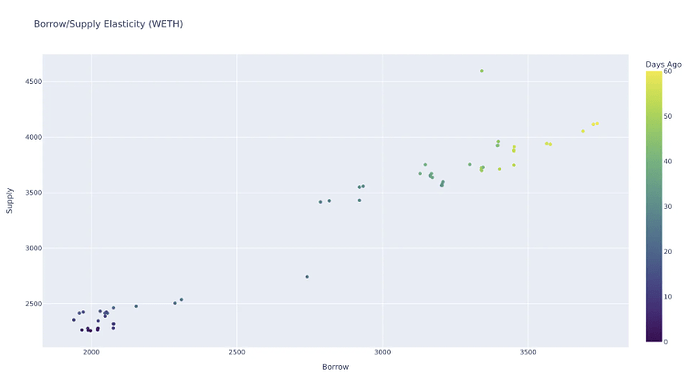Image resolution: width=690 pixels, height=387 pixels.
Task: Click the 2000 tick on the x-axis
Action: 91,352
